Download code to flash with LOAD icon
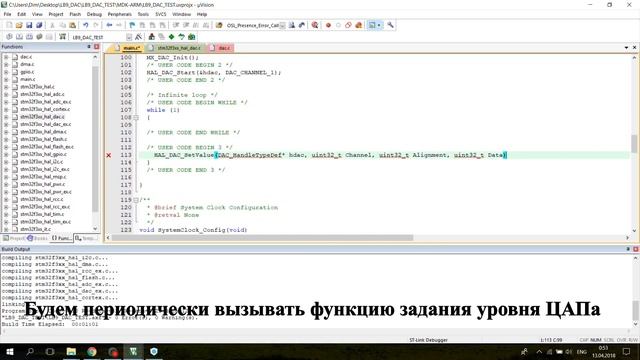The height and width of the screenshot is (360, 640). pos(62,37)
